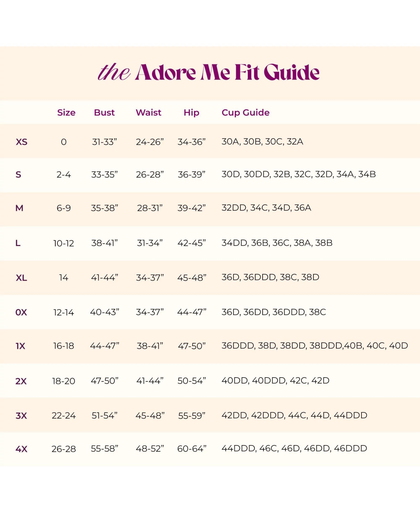Select the M row label
The image size is (420, 513).
point(19,208)
